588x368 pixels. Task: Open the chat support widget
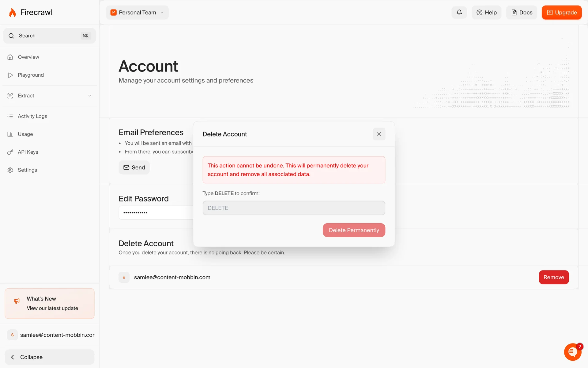572,352
